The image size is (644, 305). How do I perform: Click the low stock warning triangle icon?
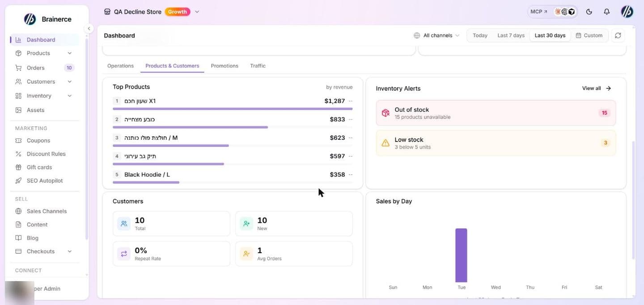point(386,143)
